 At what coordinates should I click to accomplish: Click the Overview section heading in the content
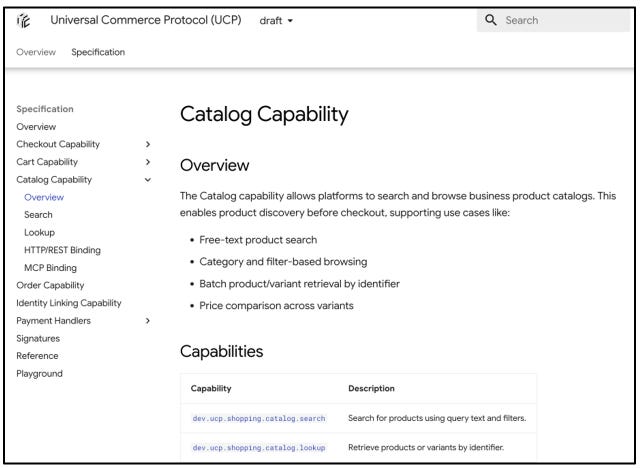pos(215,165)
